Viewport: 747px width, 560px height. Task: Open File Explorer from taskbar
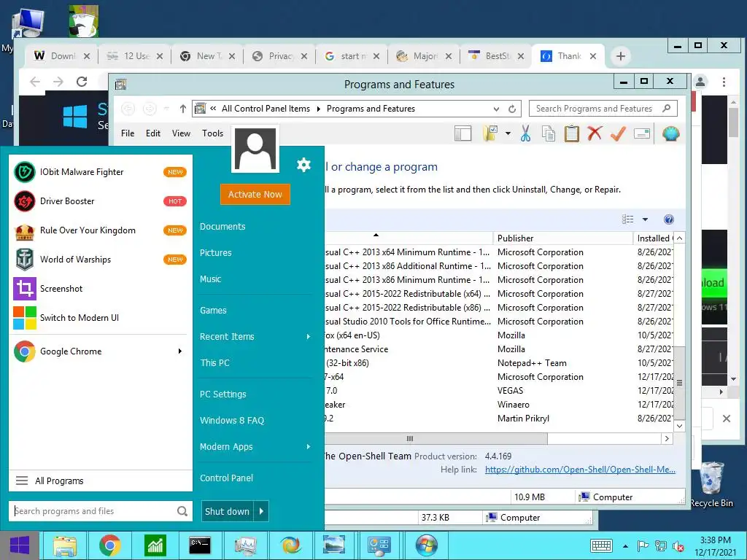pos(65,545)
